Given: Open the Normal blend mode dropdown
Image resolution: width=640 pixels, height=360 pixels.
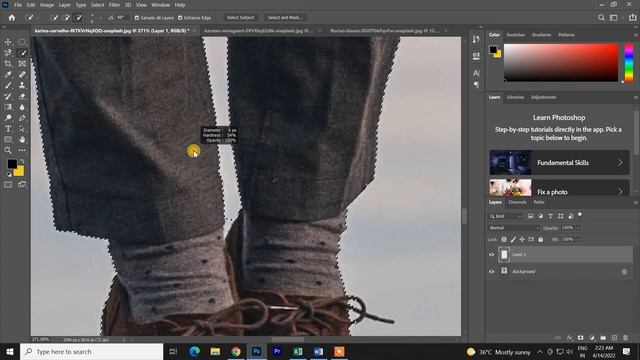Looking at the screenshot, I should pyautogui.click(x=514, y=228).
